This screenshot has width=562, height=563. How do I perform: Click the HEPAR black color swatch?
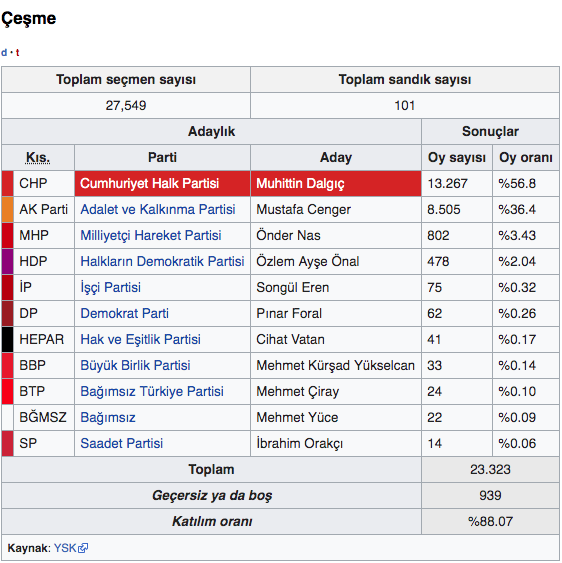coord(8,339)
